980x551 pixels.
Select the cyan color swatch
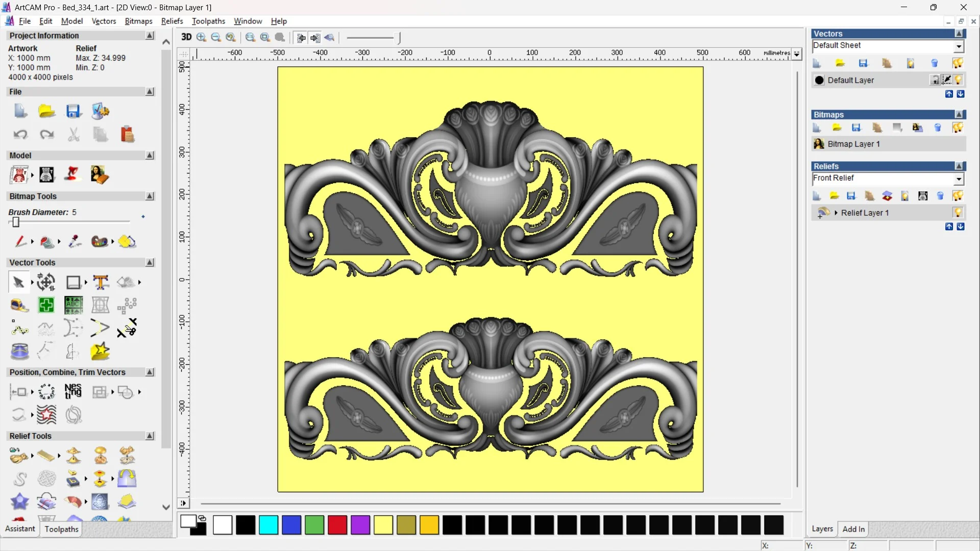tap(268, 525)
